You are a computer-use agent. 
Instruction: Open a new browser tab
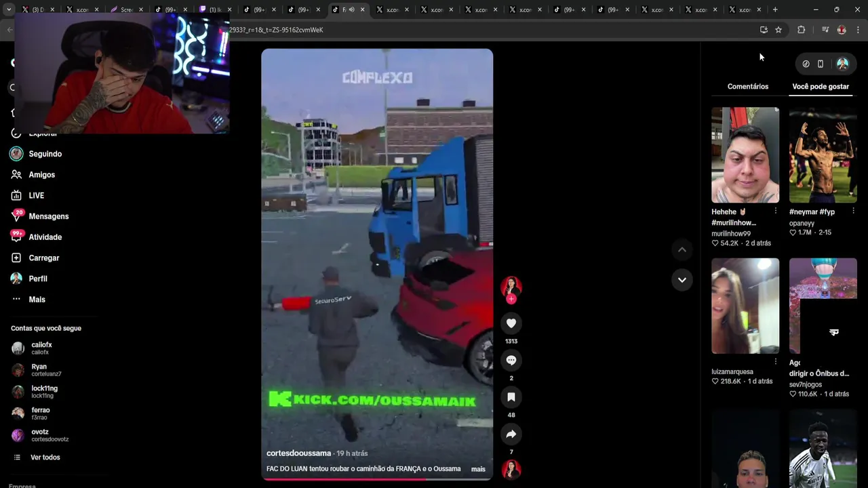click(775, 9)
